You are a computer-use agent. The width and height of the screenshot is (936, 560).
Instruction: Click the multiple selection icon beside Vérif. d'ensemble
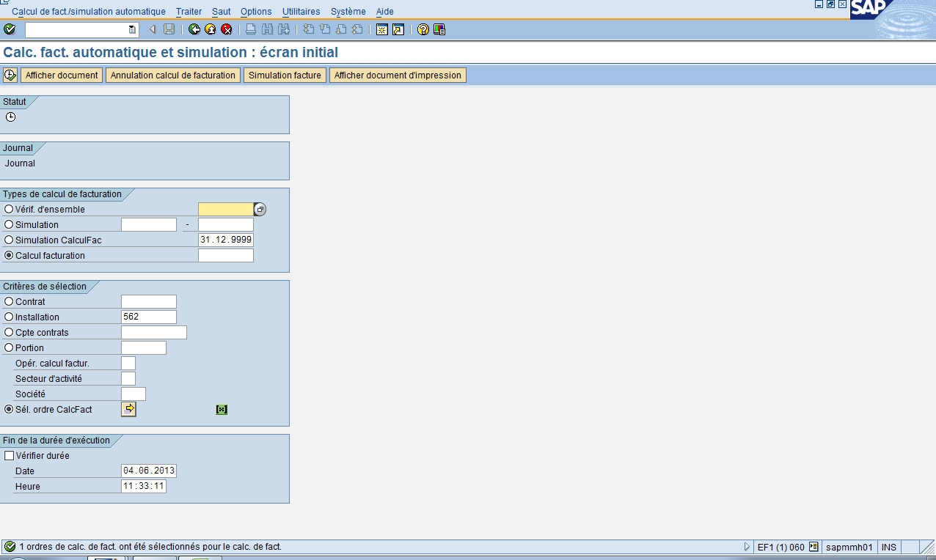click(260, 210)
